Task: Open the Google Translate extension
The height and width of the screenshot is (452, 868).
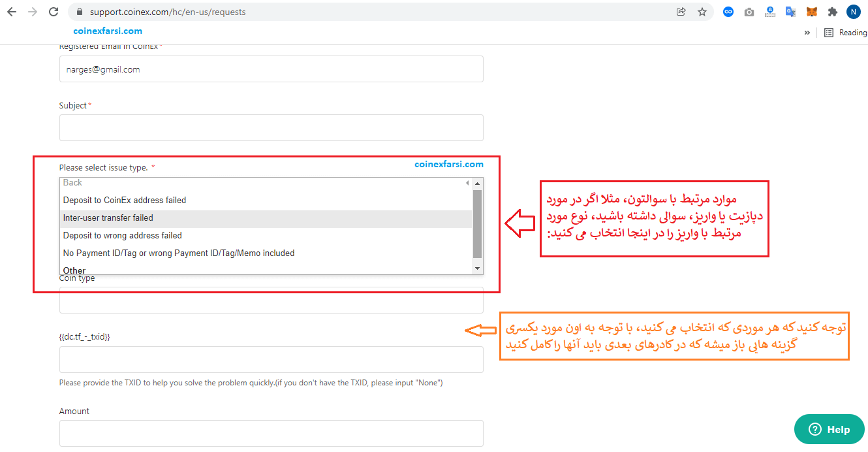Action: coord(790,12)
